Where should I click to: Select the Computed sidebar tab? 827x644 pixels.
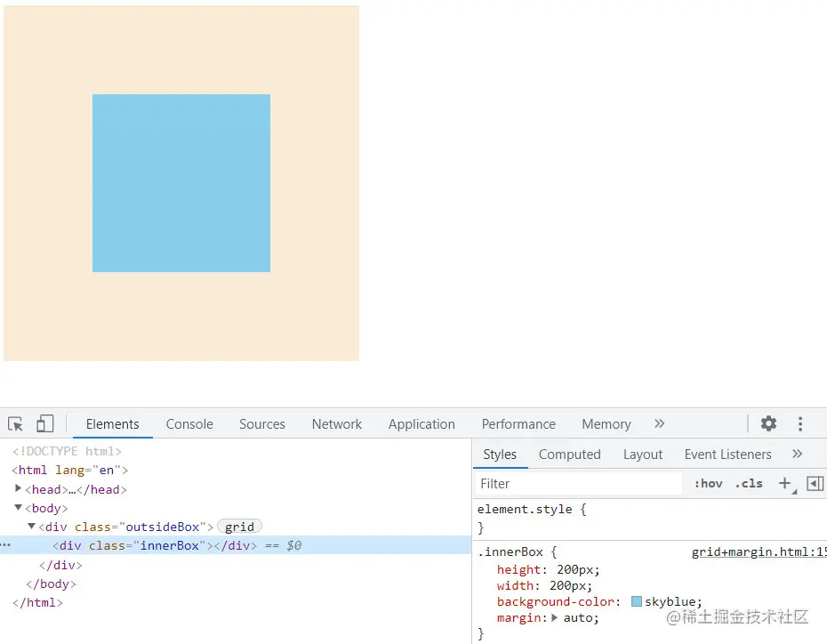tap(570, 455)
